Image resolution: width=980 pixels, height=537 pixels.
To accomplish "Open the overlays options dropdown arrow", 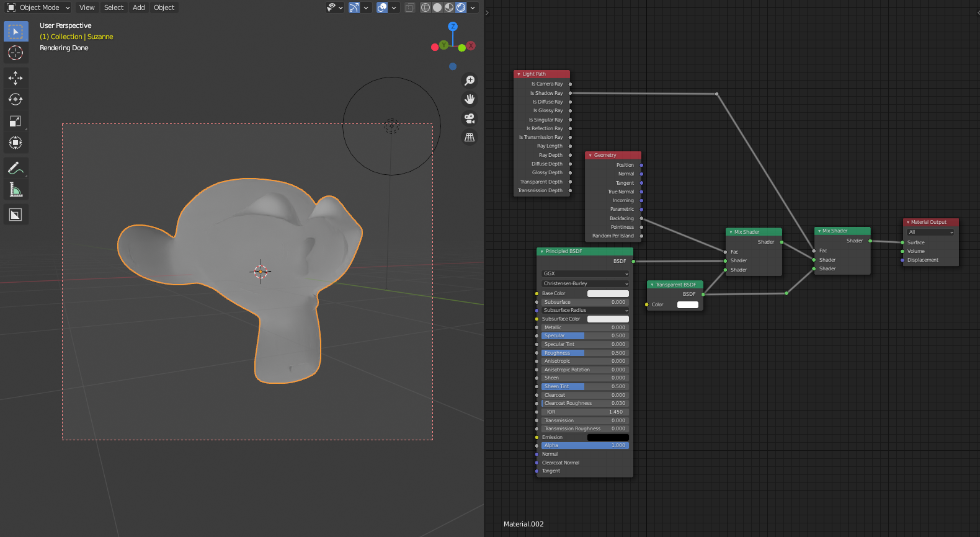I will coord(394,7).
